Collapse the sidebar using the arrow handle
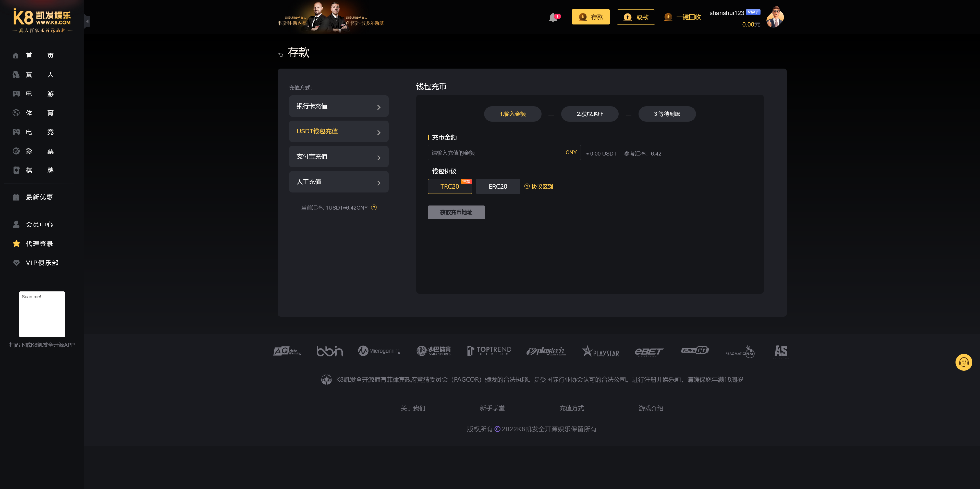The width and height of the screenshot is (980, 489). coord(88,21)
